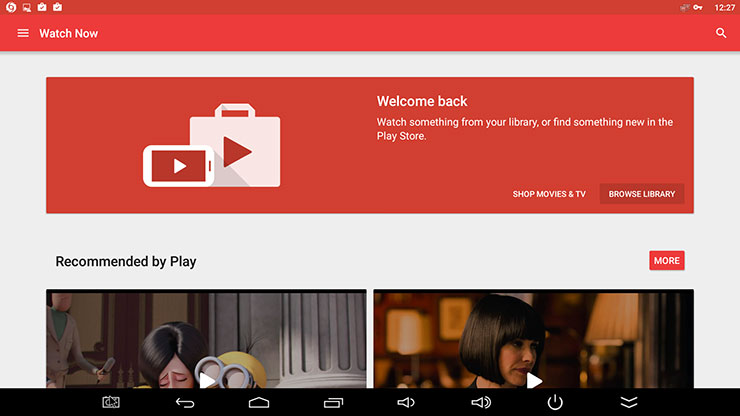The width and height of the screenshot is (740, 416).
Task: Tap the Android home button
Action: [259, 402]
